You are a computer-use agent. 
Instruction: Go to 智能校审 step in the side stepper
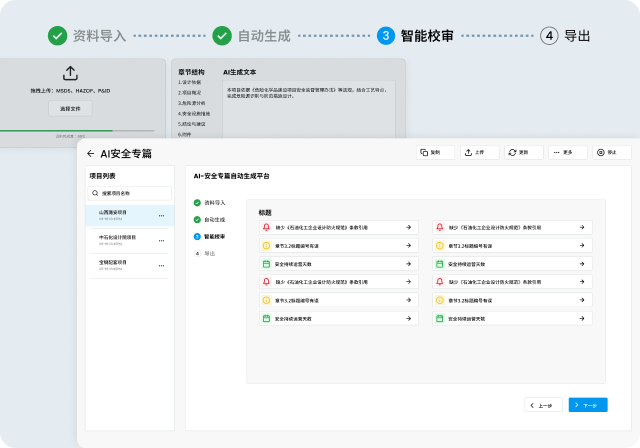point(209,237)
